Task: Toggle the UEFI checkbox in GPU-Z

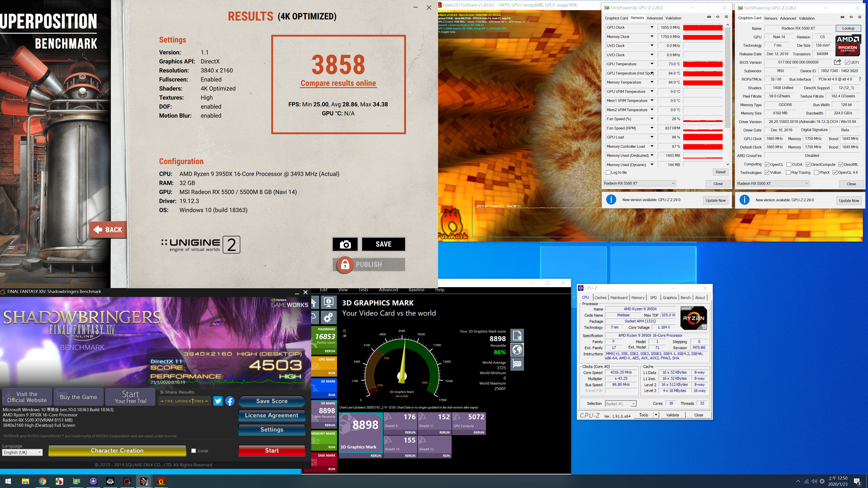Action: coord(847,62)
